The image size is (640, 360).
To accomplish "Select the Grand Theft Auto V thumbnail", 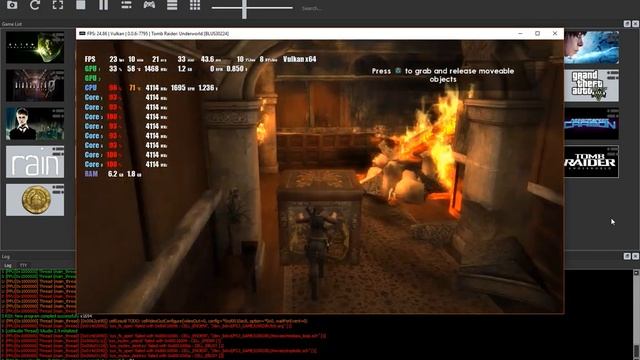I will pyautogui.click(x=591, y=85).
